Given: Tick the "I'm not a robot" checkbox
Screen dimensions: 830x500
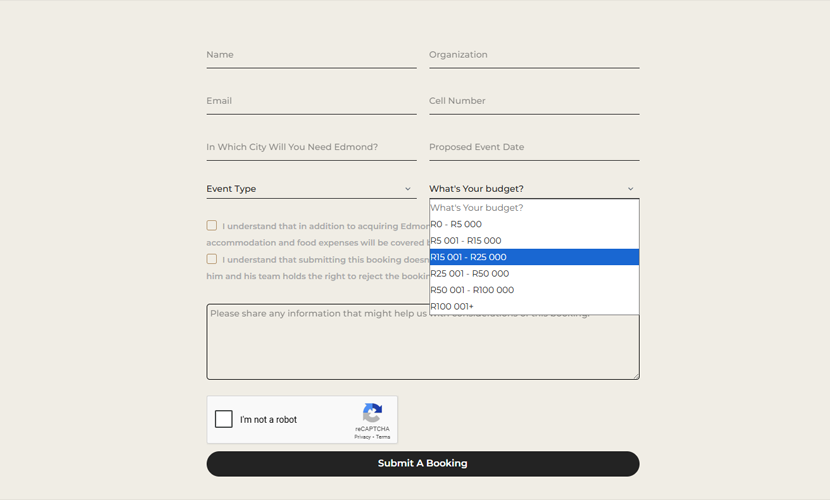Looking at the screenshot, I should (x=224, y=420).
